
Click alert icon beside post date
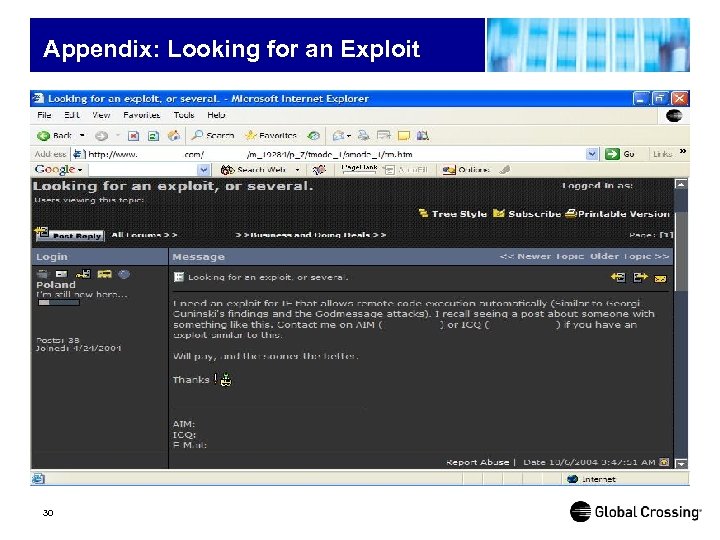click(664, 462)
